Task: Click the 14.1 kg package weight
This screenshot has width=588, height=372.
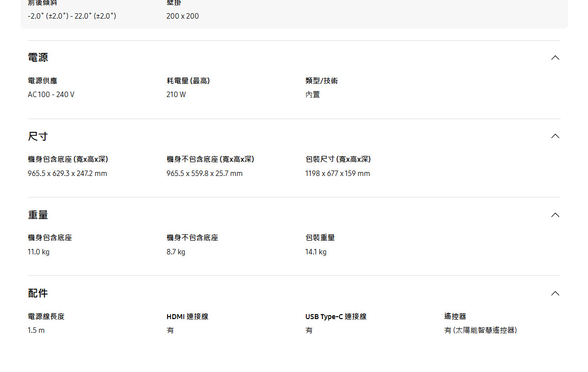Action: pyautogui.click(x=316, y=252)
